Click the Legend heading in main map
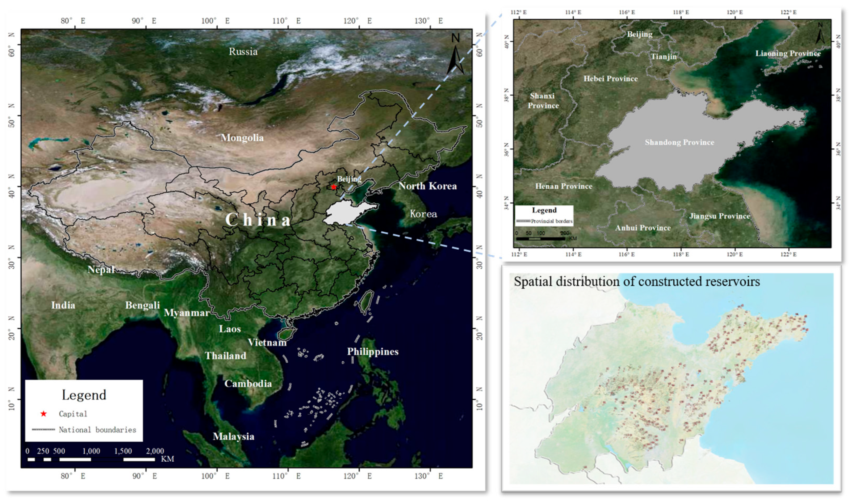 (x=84, y=395)
